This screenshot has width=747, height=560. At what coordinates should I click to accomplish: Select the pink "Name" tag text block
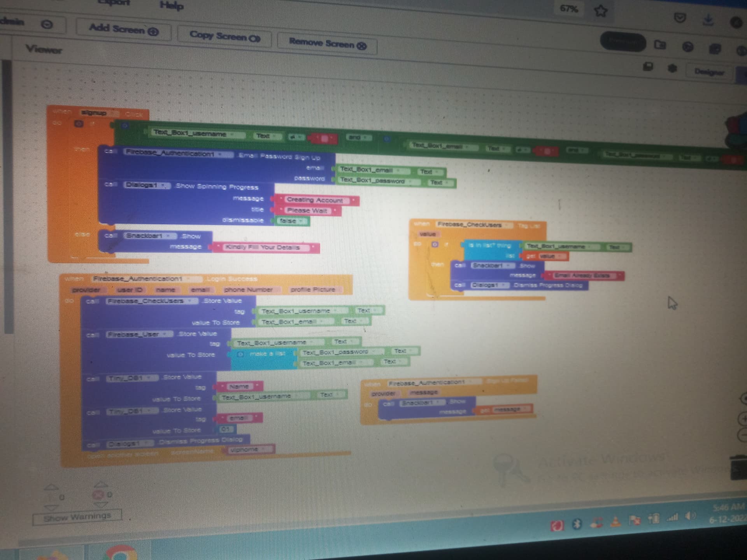coord(240,387)
